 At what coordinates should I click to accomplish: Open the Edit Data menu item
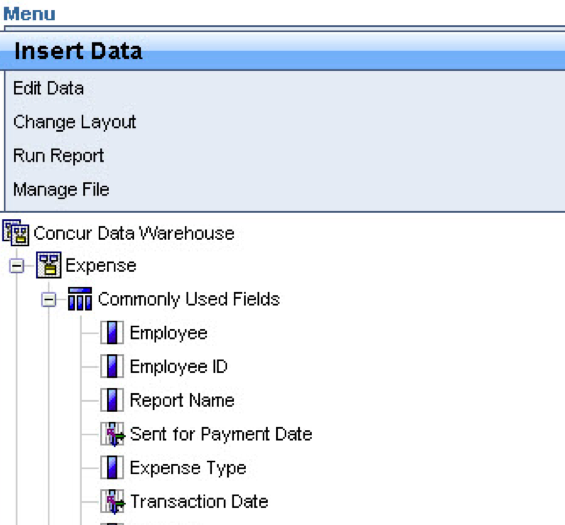pyautogui.click(x=48, y=88)
